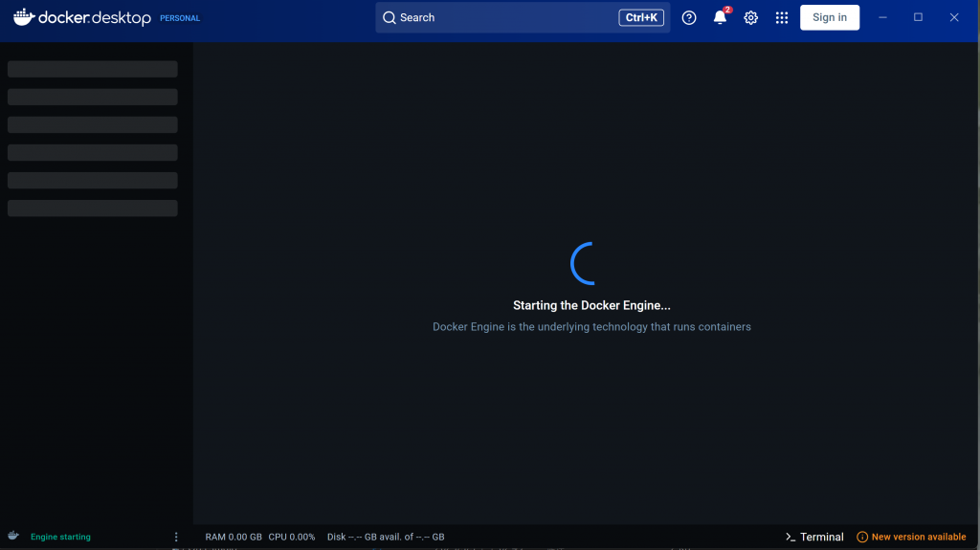980x550 pixels.
Task: Click the search magnifier icon
Action: point(390,17)
